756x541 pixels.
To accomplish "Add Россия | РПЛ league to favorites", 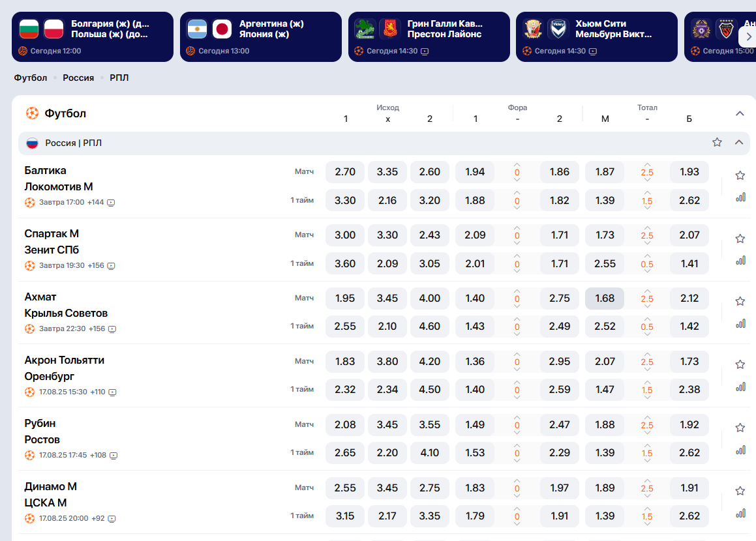I will 717,142.
